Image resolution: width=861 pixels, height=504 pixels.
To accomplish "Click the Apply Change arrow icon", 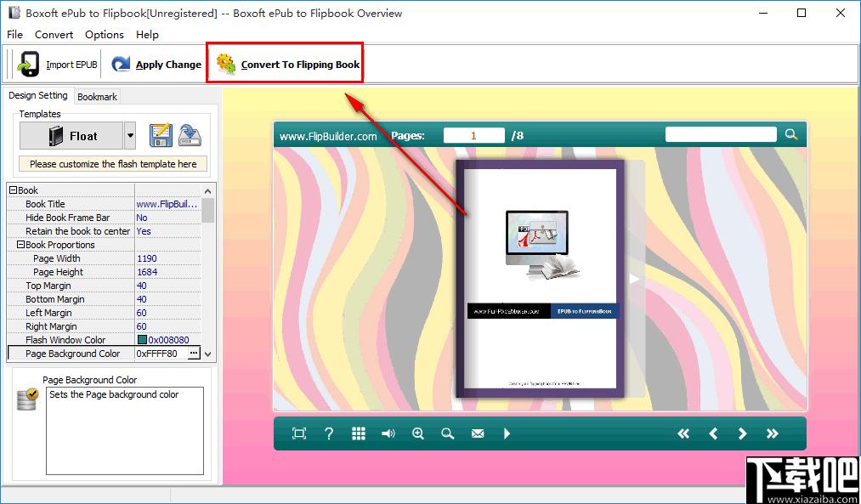I will click(121, 65).
